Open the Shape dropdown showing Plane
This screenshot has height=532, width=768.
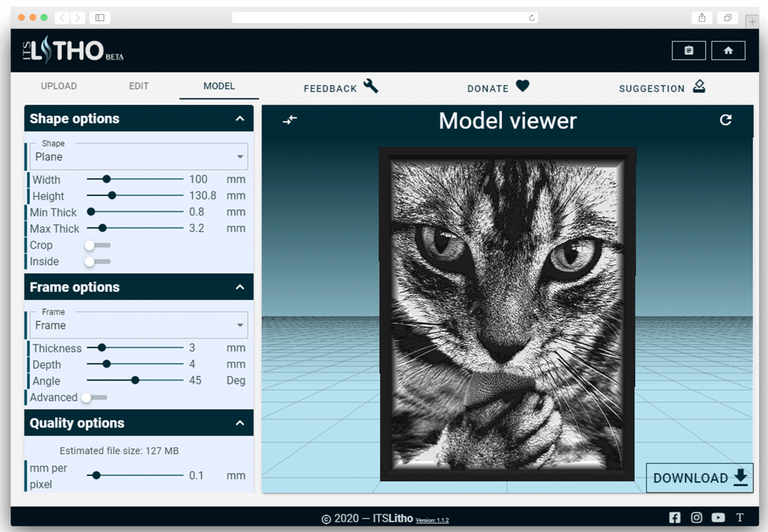[138, 157]
